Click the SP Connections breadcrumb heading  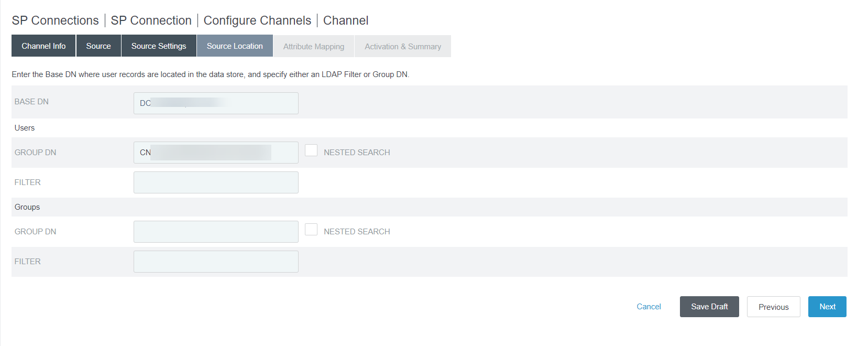click(x=55, y=20)
